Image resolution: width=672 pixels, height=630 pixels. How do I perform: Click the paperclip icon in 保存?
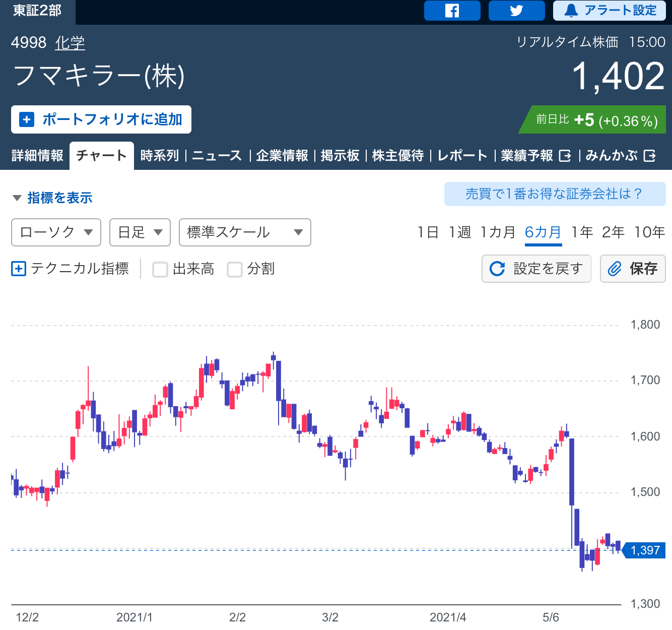coord(615,269)
